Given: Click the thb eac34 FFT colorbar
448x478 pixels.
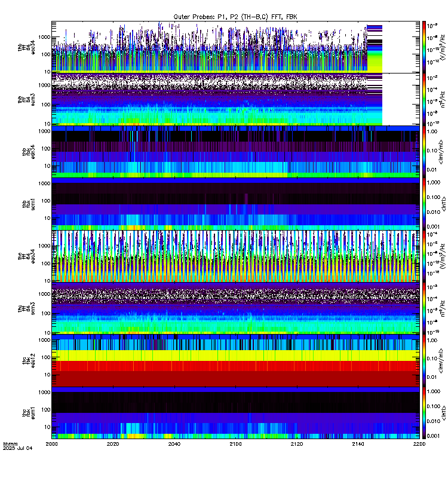Looking at the screenshot, I should [424, 47].
